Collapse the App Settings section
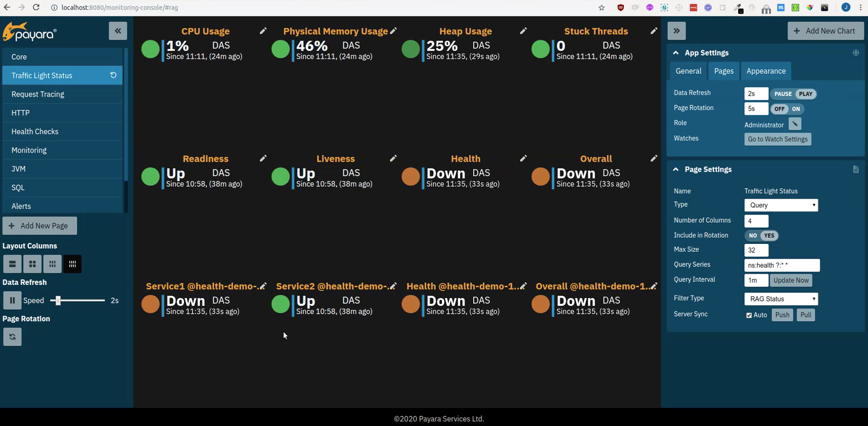Viewport: 868px width, 426px height. (x=676, y=53)
